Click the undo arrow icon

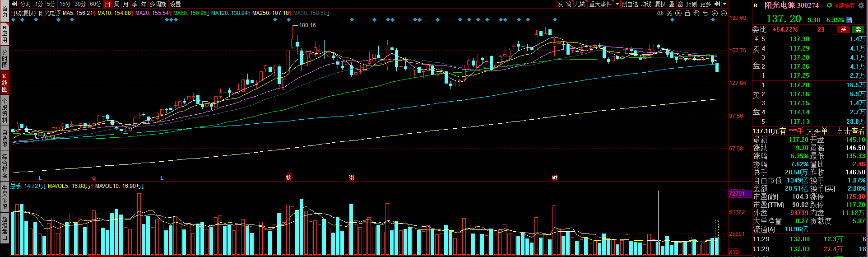click(706, 13)
